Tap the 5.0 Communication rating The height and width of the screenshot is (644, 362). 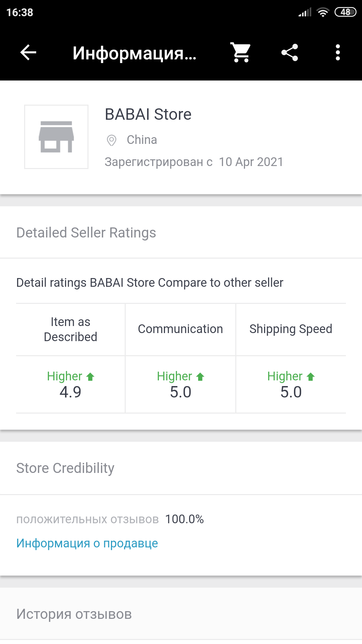pos(181,392)
